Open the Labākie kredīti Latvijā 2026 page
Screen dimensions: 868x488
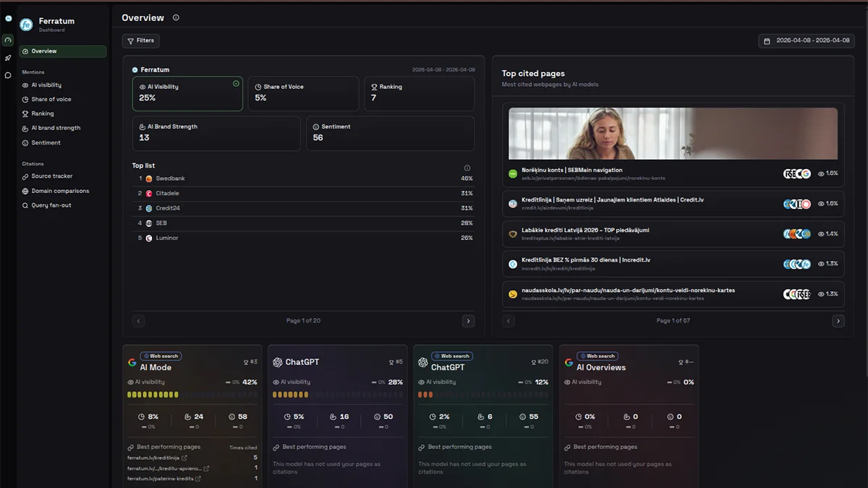673,234
